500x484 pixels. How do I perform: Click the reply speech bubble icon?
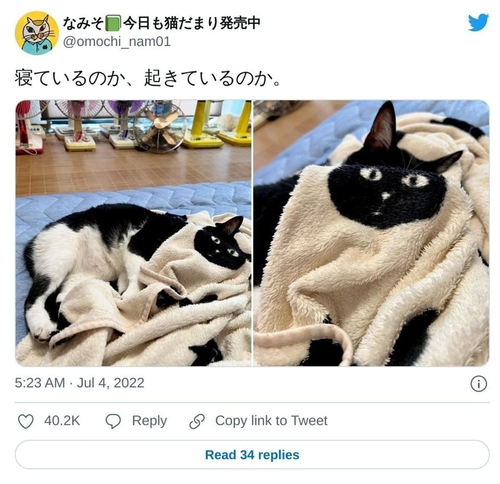[113, 421]
